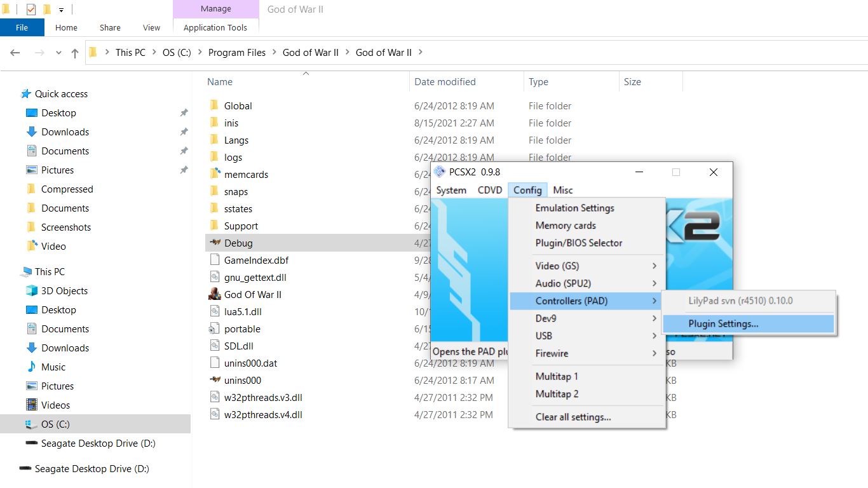Open the recent locations dropdown chevron

point(58,53)
